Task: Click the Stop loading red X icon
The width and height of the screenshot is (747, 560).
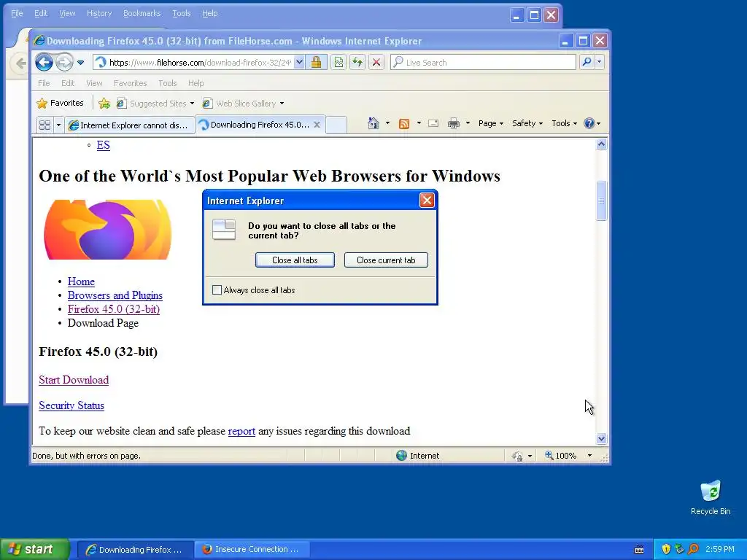Action: (x=376, y=62)
